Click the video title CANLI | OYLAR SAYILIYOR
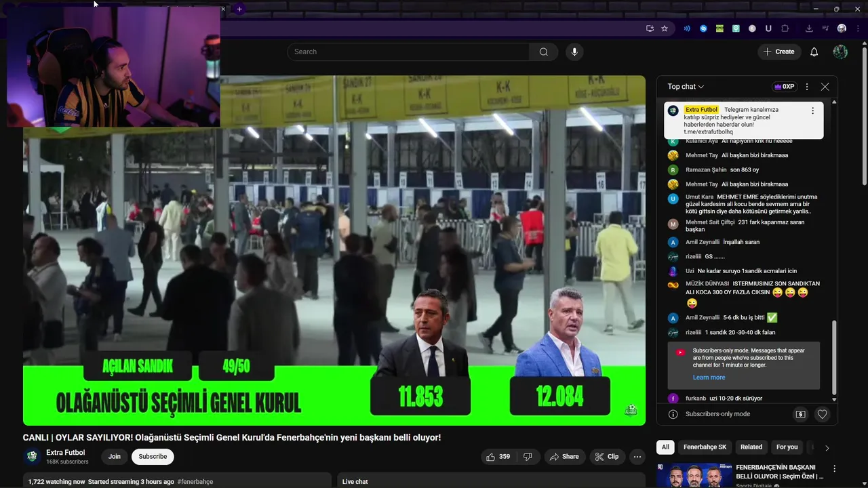The width and height of the screenshot is (868, 488). (x=232, y=438)
